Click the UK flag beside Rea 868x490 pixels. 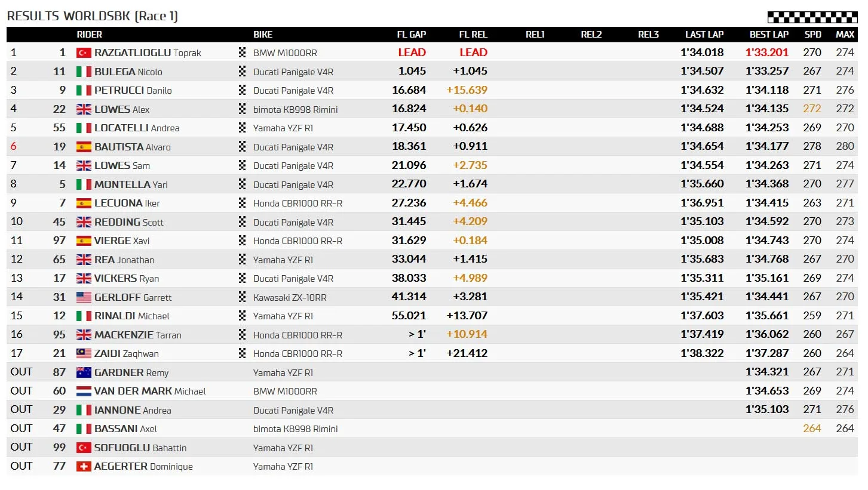(84, 260)
